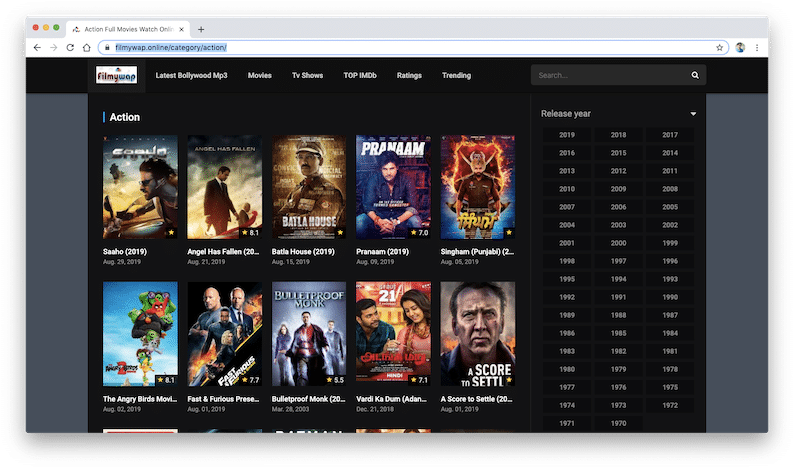Filter by release year 2017
This screenshot has height=467, width=793.
[x=670, y=135]
